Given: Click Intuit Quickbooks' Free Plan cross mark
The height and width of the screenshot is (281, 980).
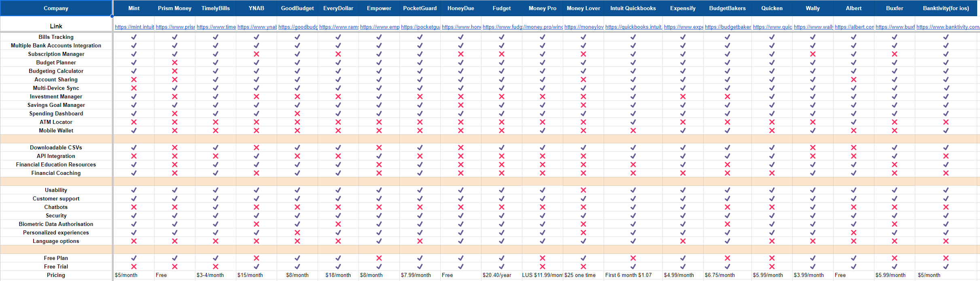Looking at the screenshot, I should tap(633, 258).
